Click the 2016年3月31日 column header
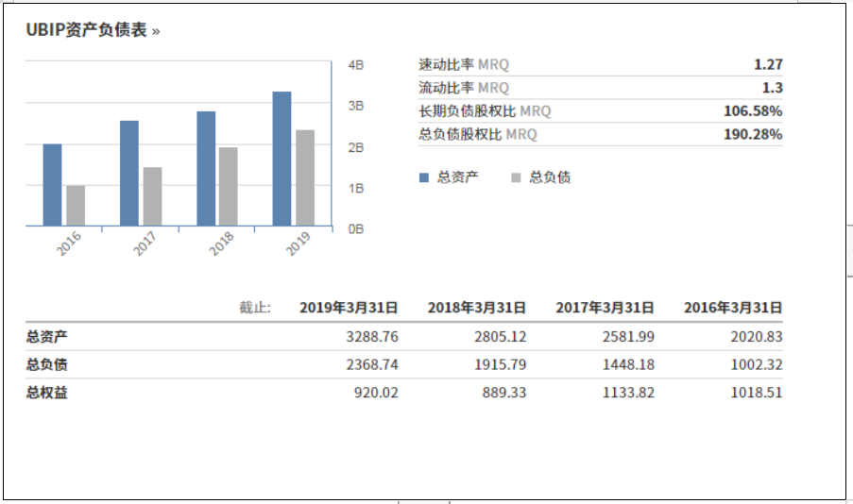853x504 pixels. click(733, 308)
